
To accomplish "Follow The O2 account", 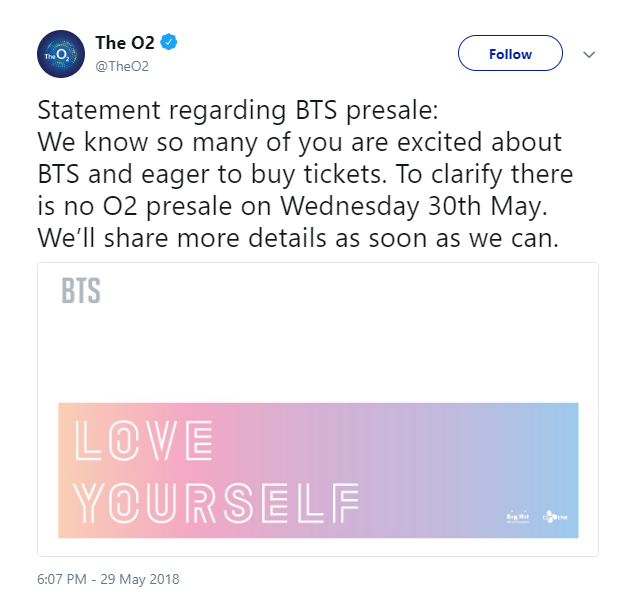I will [x=510, y=53].
